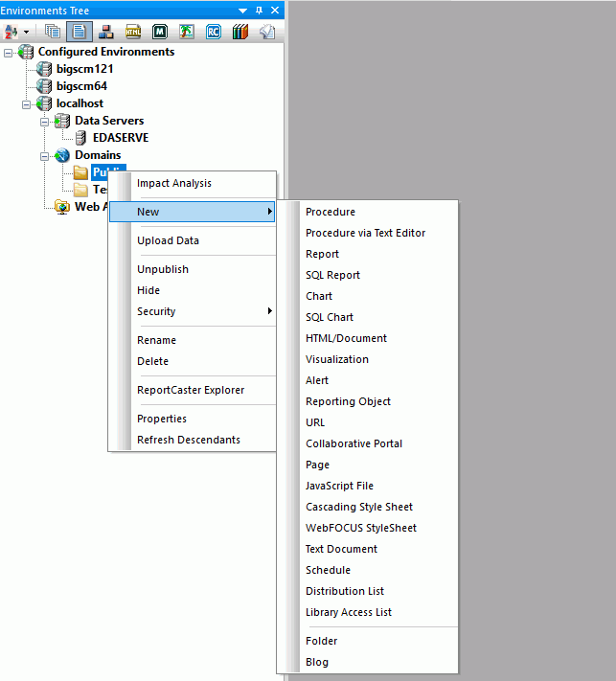Create a new WebFOCUS StyleSheet
This screenshot has width=616, height=681.
pyautogui.click(x=361, y=528)
